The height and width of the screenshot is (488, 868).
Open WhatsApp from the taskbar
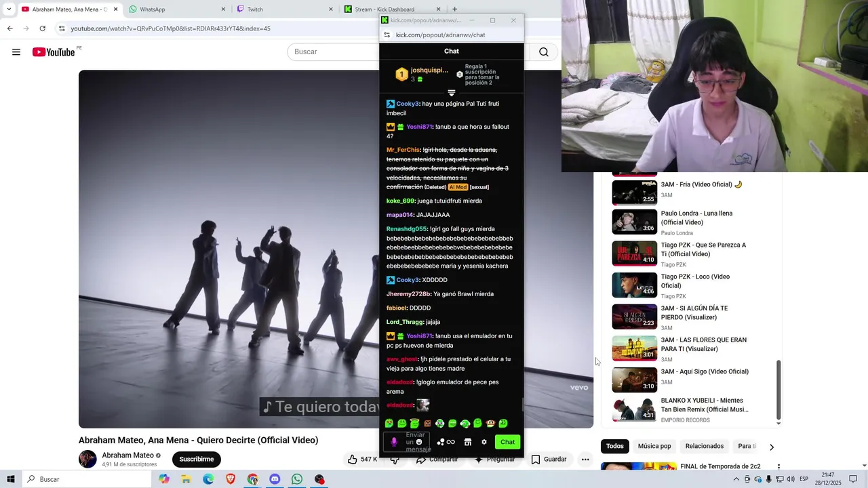point(297,479)
